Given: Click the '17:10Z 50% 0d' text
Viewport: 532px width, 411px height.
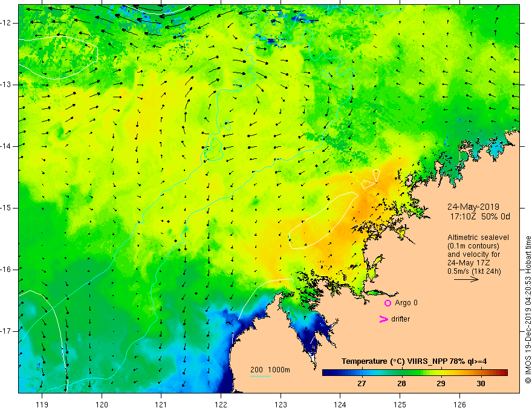Looking at the screenshot, I should click(480, 216).
